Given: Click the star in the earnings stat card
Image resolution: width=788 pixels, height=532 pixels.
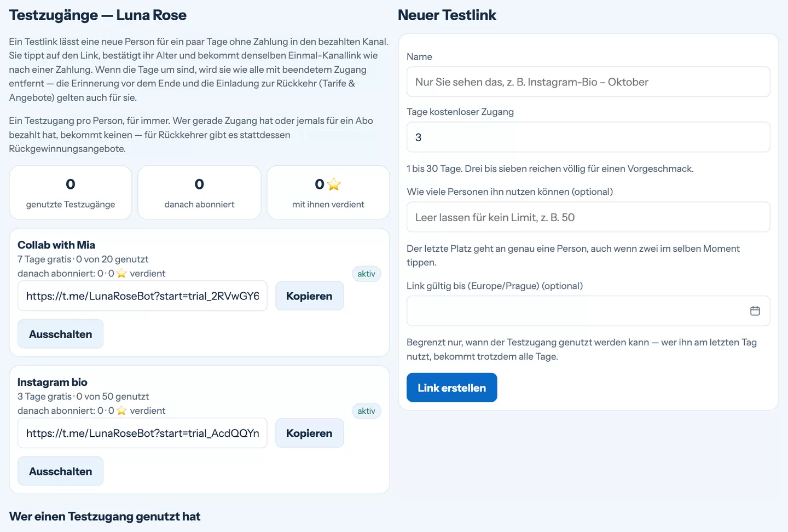Looking at the screenshot, I should click(334, 184).
